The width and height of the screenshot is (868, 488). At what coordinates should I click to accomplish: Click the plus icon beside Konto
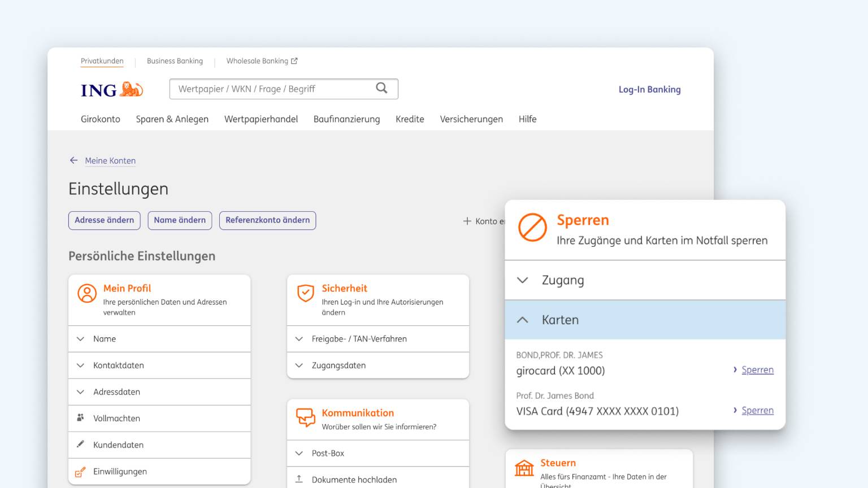467,221
